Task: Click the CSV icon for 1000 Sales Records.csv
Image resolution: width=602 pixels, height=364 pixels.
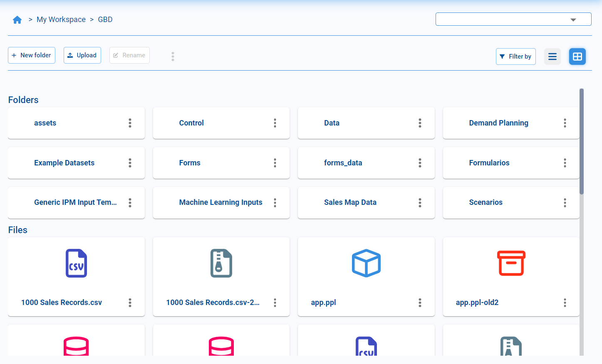Action: coord(76,263)
